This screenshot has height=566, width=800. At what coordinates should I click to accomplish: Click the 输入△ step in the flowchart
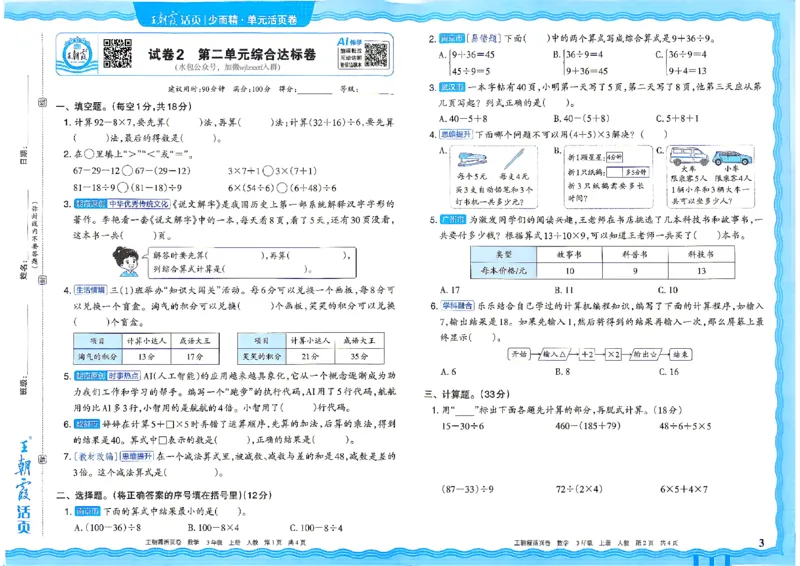pyautogui.click(x=555, y=354)
